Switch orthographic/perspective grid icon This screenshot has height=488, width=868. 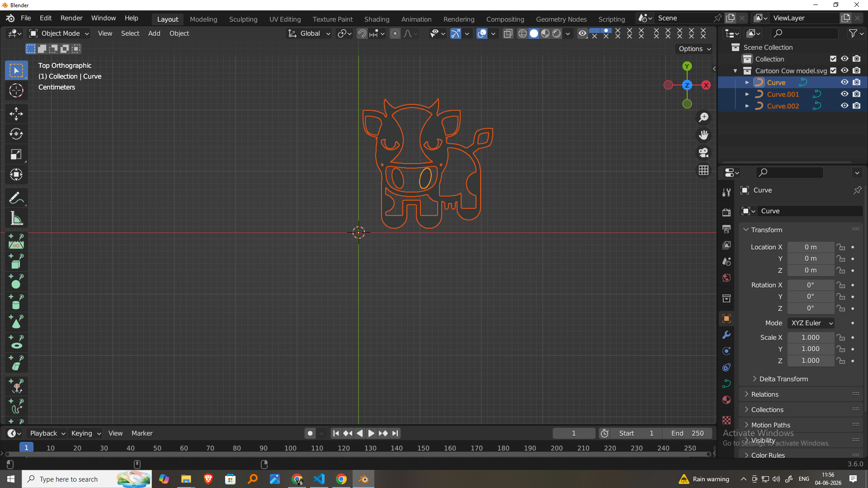(703, 170)
